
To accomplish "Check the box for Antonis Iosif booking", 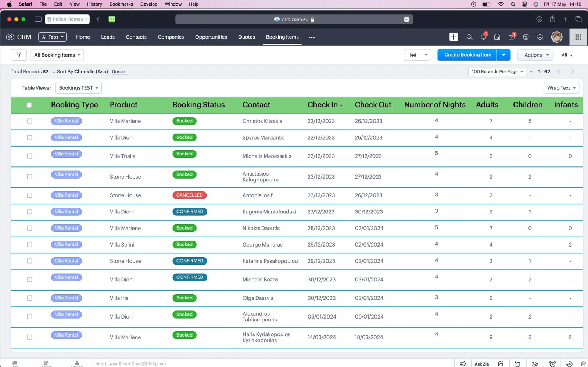I will 29,195.
